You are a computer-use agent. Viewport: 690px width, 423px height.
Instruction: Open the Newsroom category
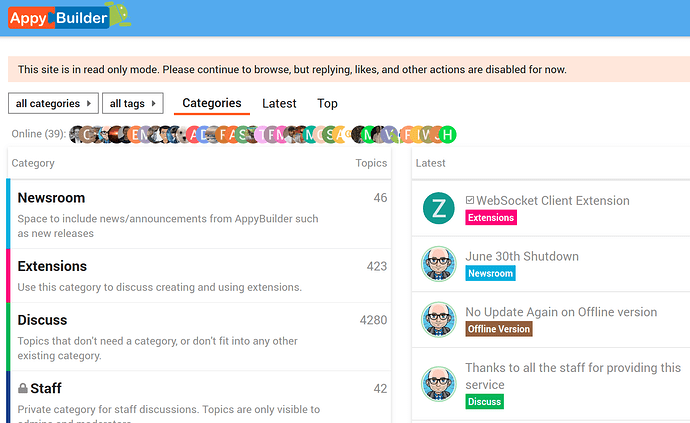coord(51,198)
